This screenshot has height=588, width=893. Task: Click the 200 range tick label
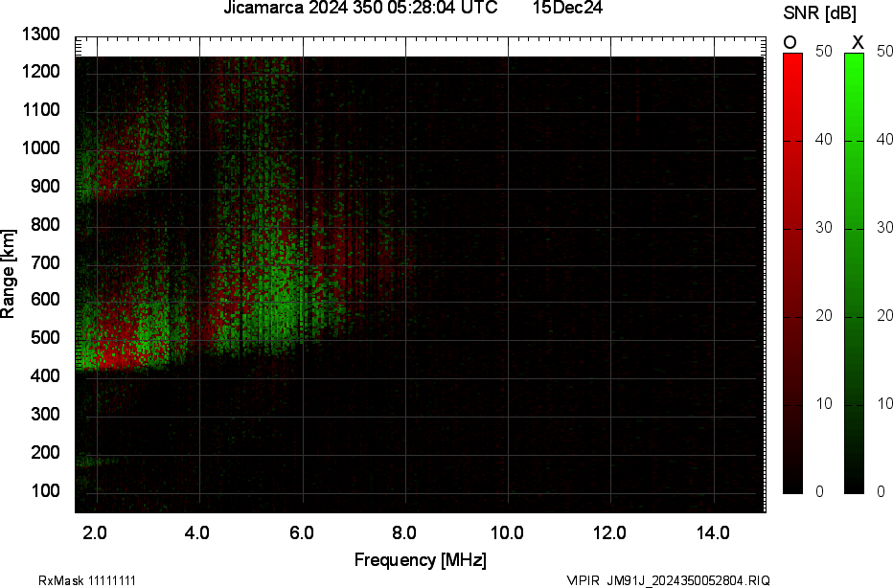point(46,452)
